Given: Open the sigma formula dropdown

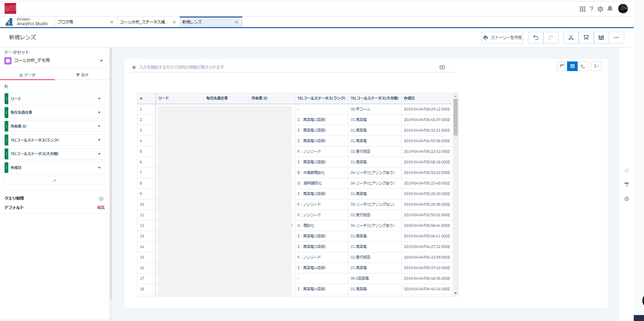Looking at the screenshot, I should 596,66.
